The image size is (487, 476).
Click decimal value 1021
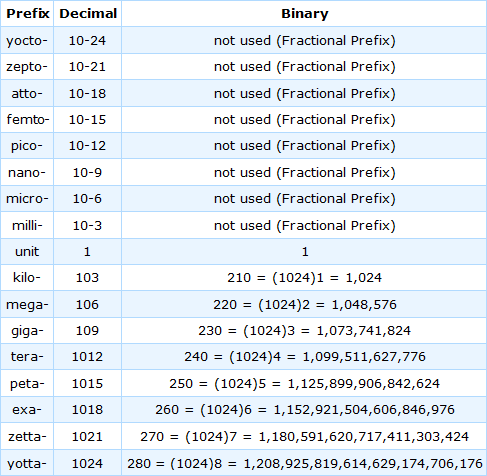(88, 436)
